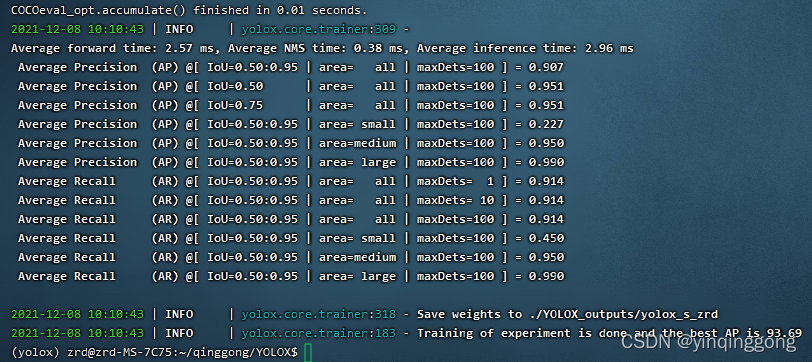
Task: Click the yolox.core.trainer:309 log source
Action: [x=319, y=30]
